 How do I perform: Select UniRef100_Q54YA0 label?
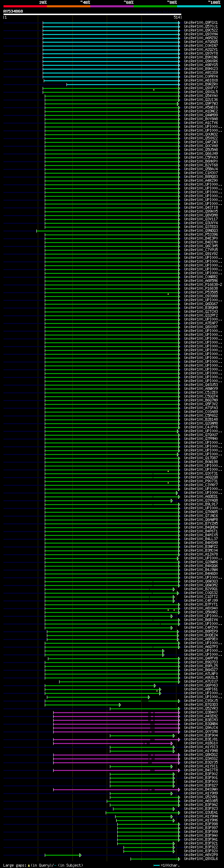[x=201, y=96]
